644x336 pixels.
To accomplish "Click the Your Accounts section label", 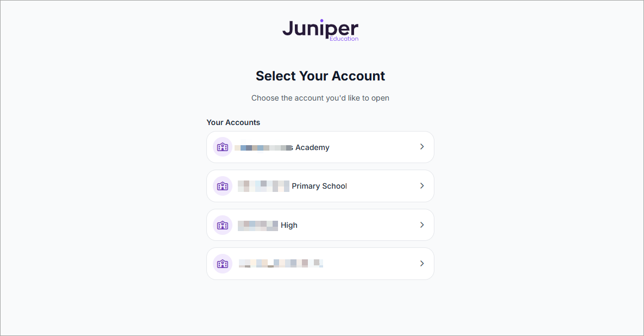I will coord(233,122).
